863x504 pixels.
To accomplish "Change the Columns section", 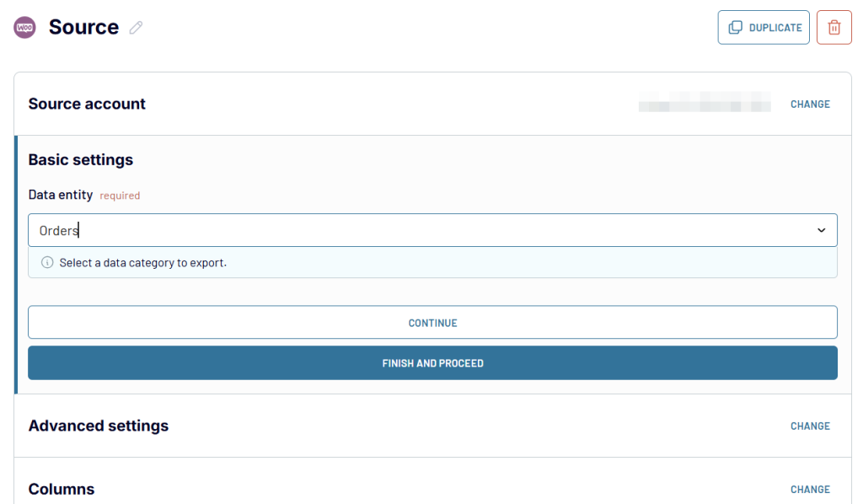I will tap(810, 489).
